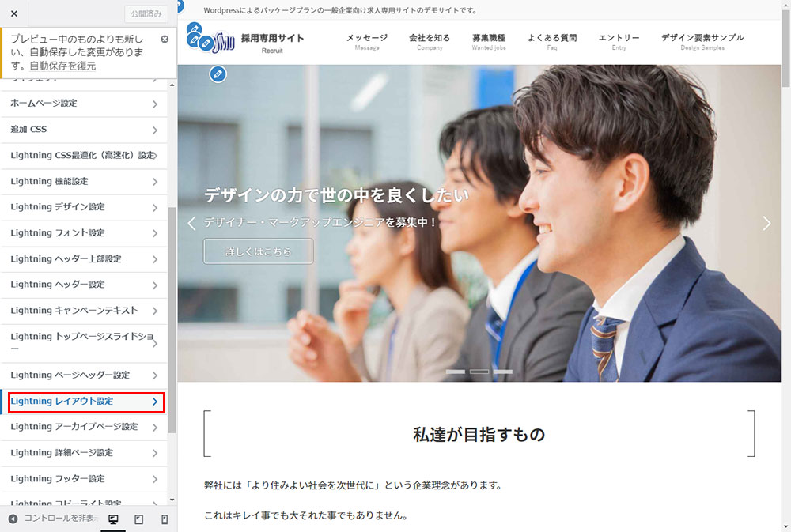
Task: Open the Lightning ヘッダー設定 panel
Action: (84, 285)
